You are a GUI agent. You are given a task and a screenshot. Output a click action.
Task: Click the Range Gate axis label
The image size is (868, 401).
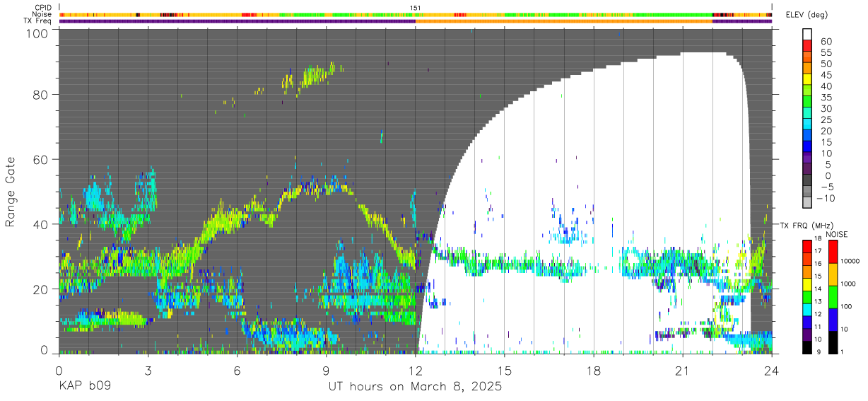tap(11, 192)
